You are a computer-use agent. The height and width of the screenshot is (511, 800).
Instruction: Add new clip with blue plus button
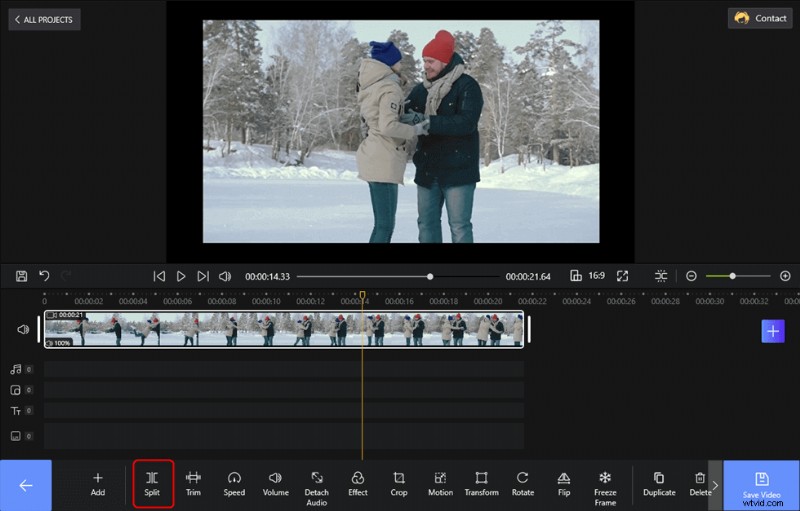click(773, 331)
